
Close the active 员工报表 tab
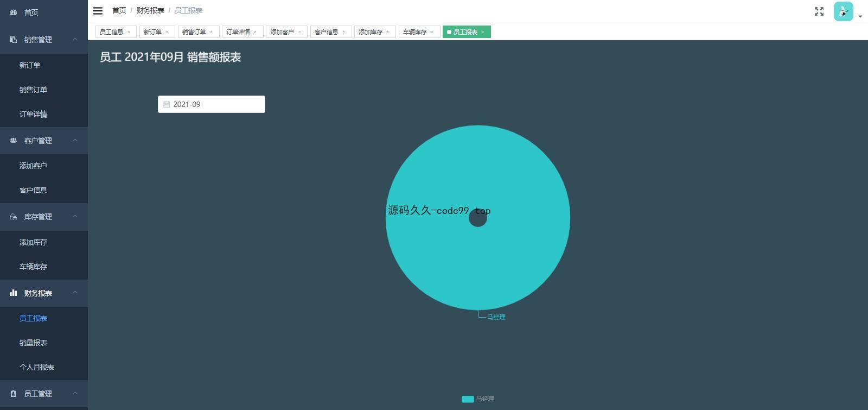tap(482, 32)
